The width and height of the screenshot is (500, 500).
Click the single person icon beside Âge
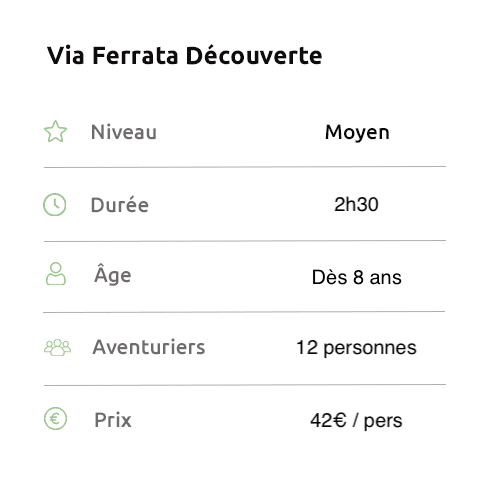[56, 274]
